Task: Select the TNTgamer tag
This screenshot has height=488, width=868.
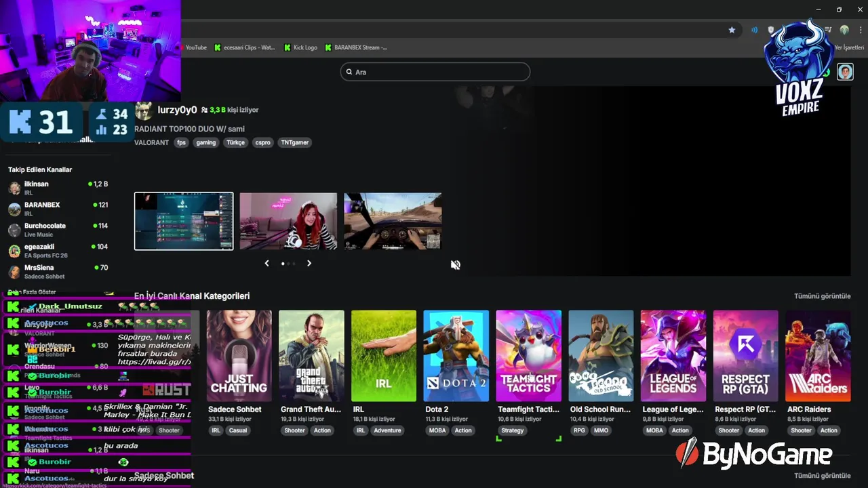Action: [x=295, y=142]
